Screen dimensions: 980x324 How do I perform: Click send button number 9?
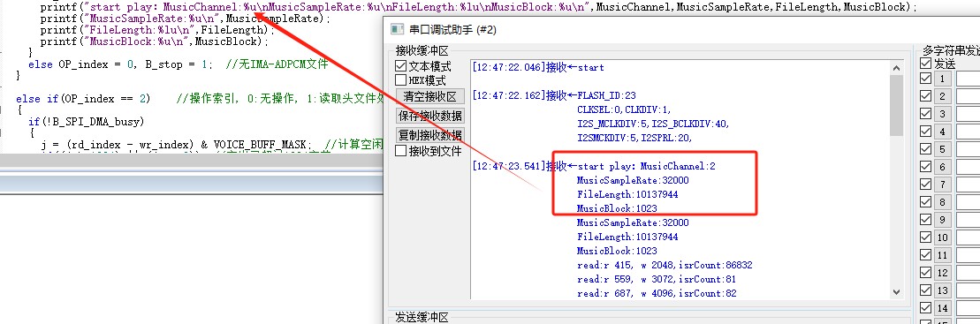pos(943,220)
